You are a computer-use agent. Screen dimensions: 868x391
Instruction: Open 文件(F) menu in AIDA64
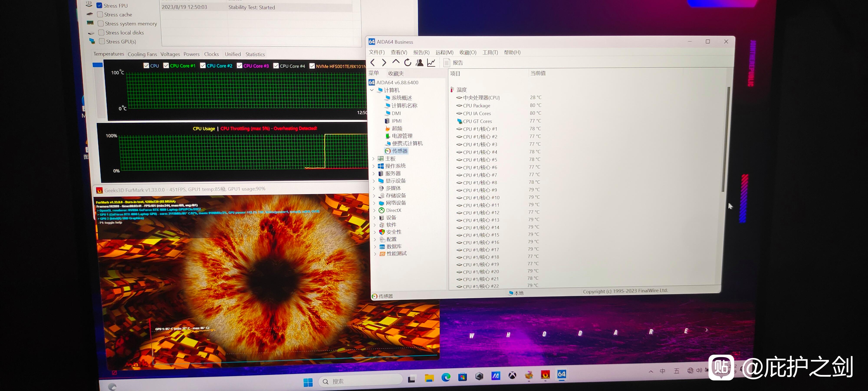pos(376,52)
